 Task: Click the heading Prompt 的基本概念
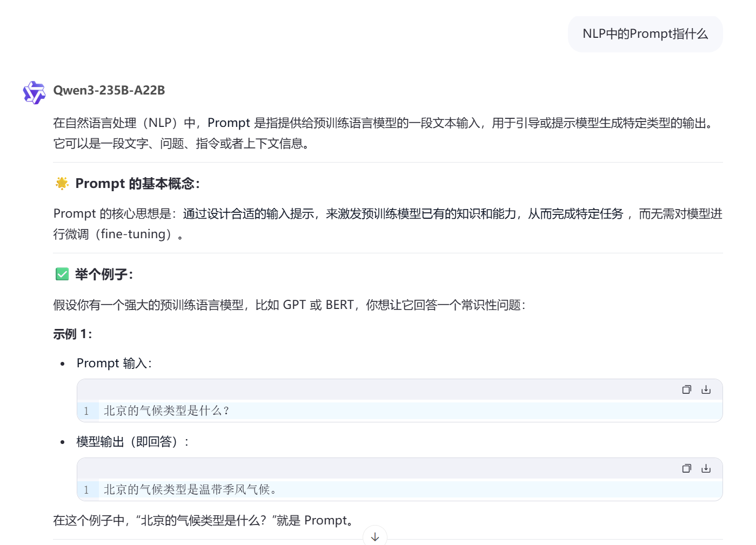137,184
